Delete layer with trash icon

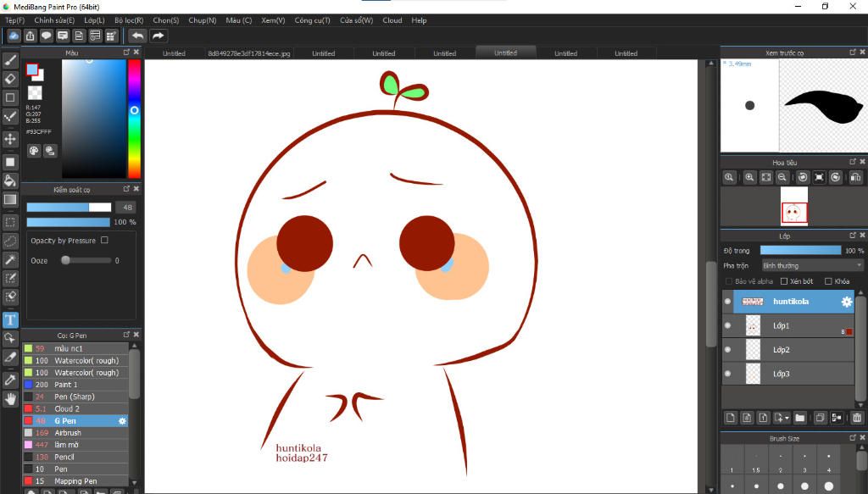coord(856,418)
